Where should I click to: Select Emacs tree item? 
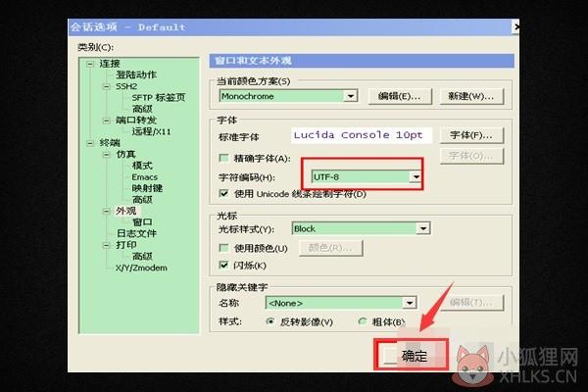coord(144,177)
